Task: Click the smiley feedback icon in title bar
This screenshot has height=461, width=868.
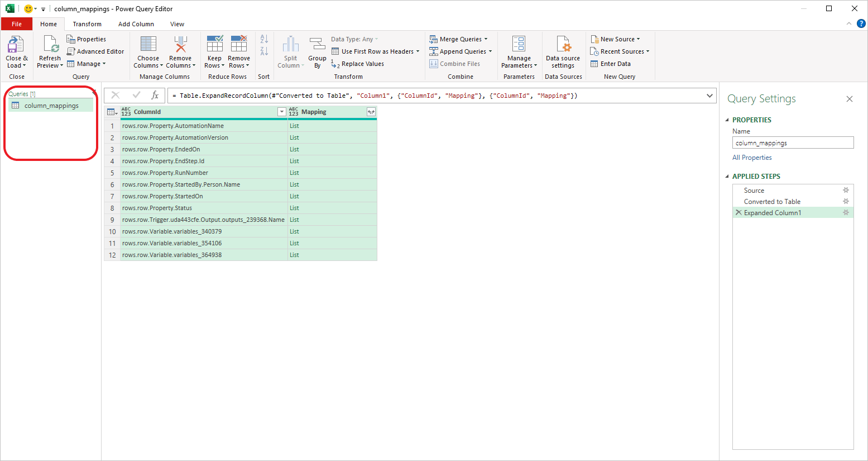Action: (28, 9)
